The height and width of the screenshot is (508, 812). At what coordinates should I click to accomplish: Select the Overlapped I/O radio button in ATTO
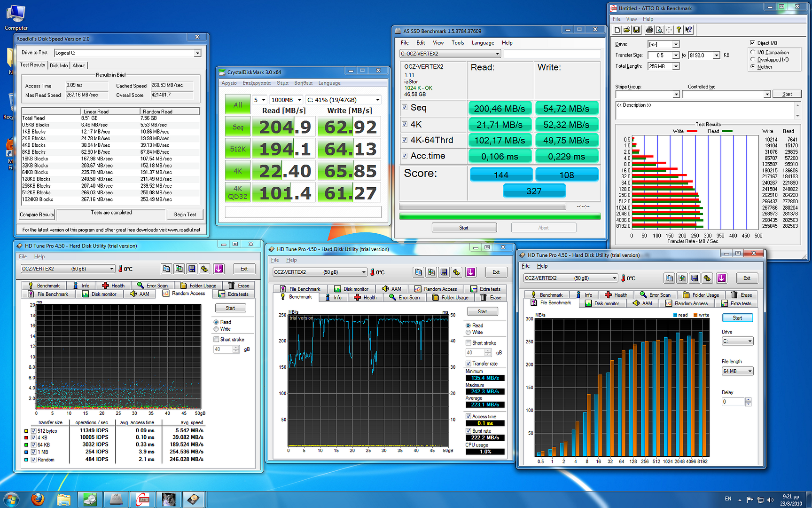pos(752,59)
